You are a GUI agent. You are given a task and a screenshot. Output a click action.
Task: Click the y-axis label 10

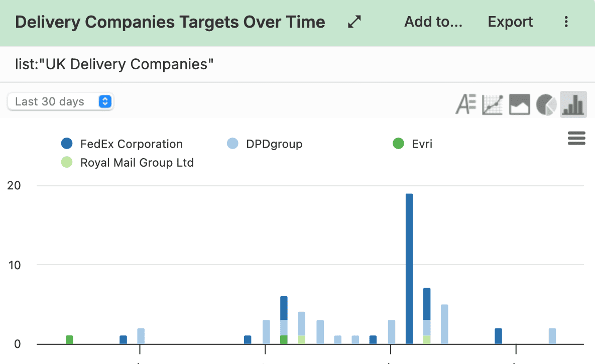pyautogui.click(x=15, y=265)
